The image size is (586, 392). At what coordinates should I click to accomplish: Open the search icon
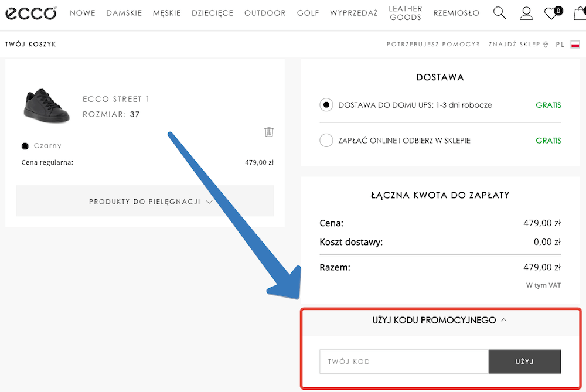499,12
